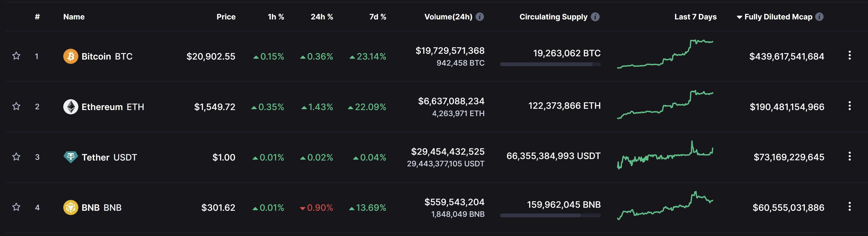868x236 pixels.
Task: Click Bitcoin circulating supply progress bar
Action: [550, 64]
